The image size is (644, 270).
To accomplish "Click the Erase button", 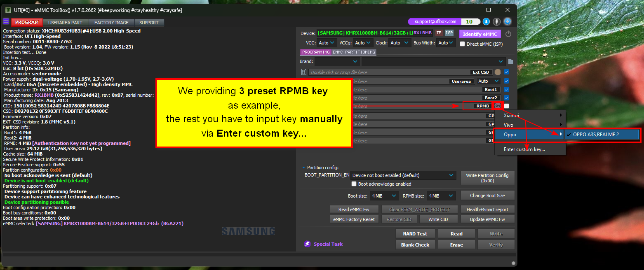I will tap(456, 245).
